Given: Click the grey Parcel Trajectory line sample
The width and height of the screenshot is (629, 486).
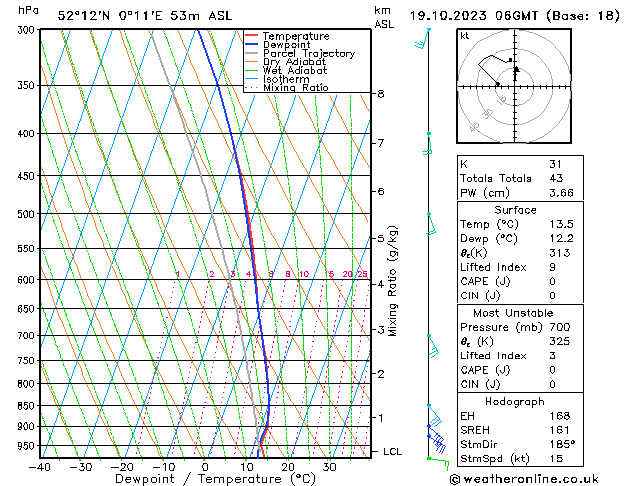Looking at the screenshot, I should pos(251,53).
